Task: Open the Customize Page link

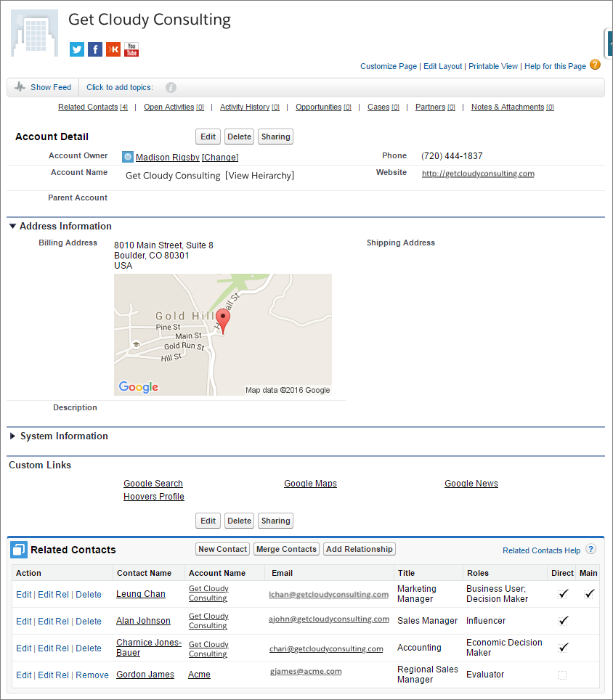Action: [x=389, y=66]
